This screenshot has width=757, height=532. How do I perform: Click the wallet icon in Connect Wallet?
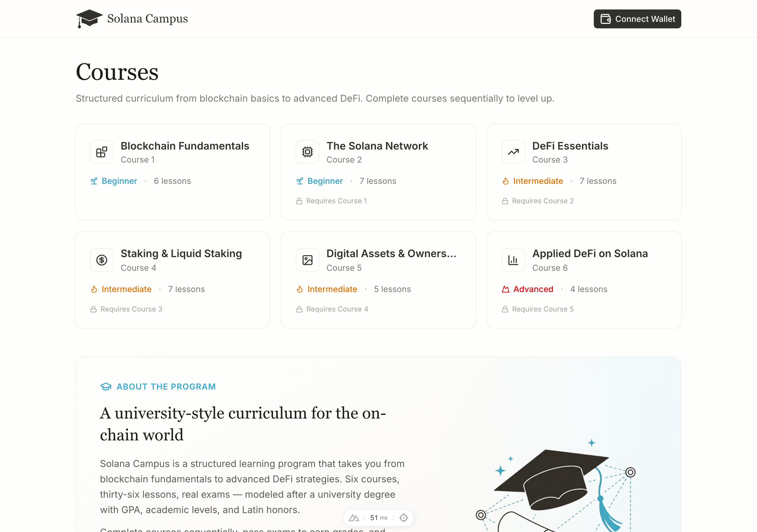point(606,19)
